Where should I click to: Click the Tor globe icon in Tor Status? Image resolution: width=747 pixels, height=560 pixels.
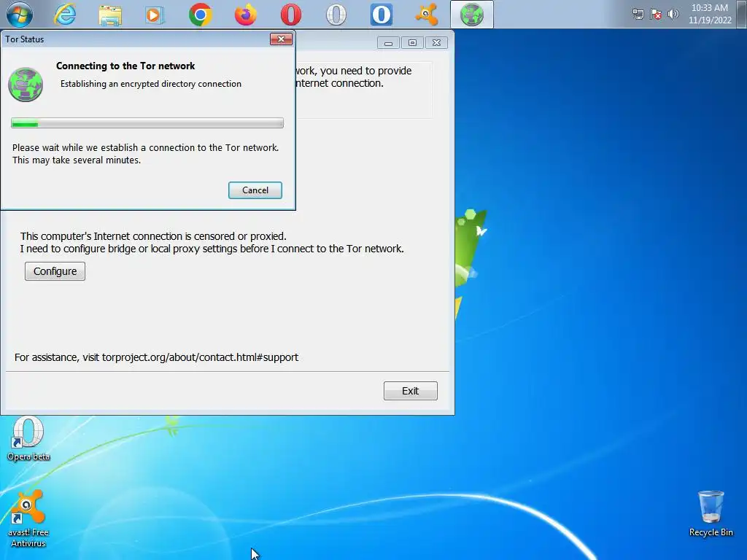point(26,85)
